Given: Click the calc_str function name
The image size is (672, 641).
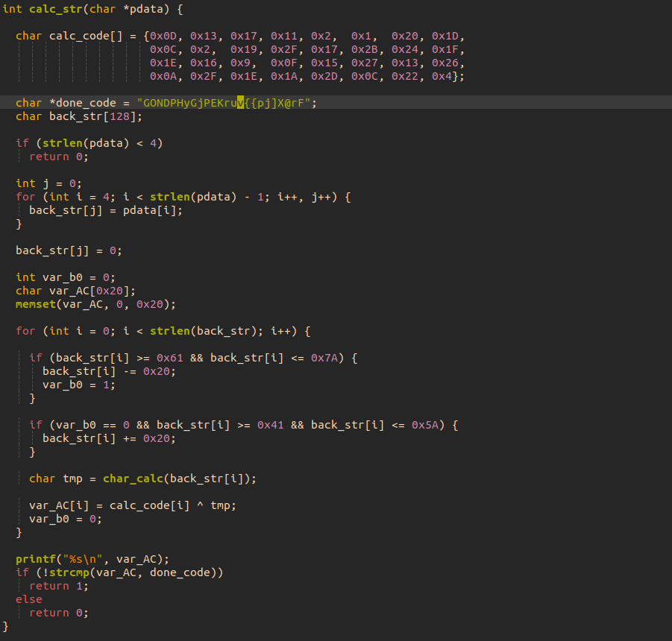Looking at the screenshot, I should pyautogui.click(x=56, y=9).
